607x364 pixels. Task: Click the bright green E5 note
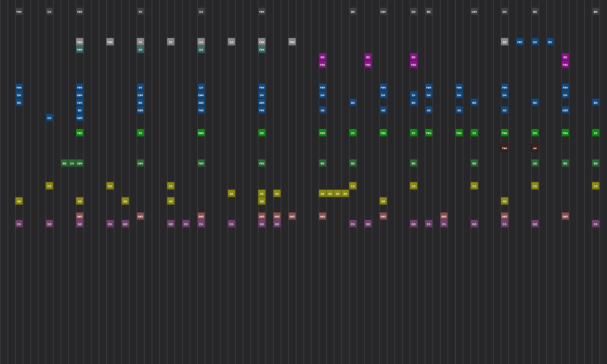point(140,133)
